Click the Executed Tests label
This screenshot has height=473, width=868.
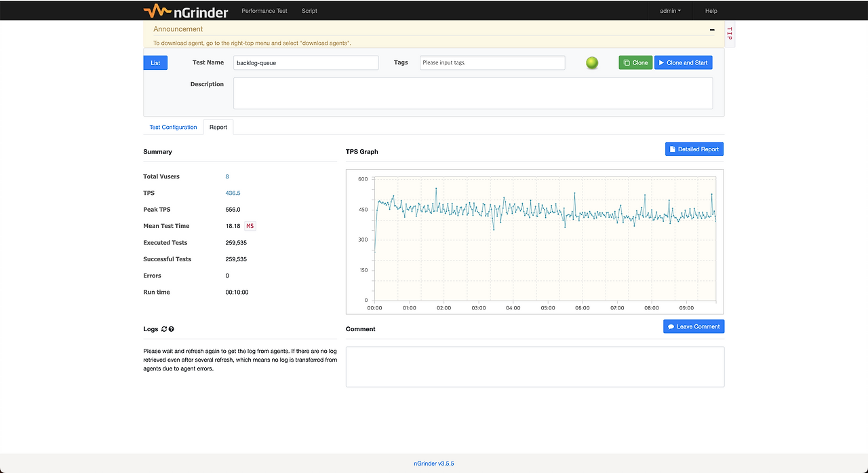(165, 242)
